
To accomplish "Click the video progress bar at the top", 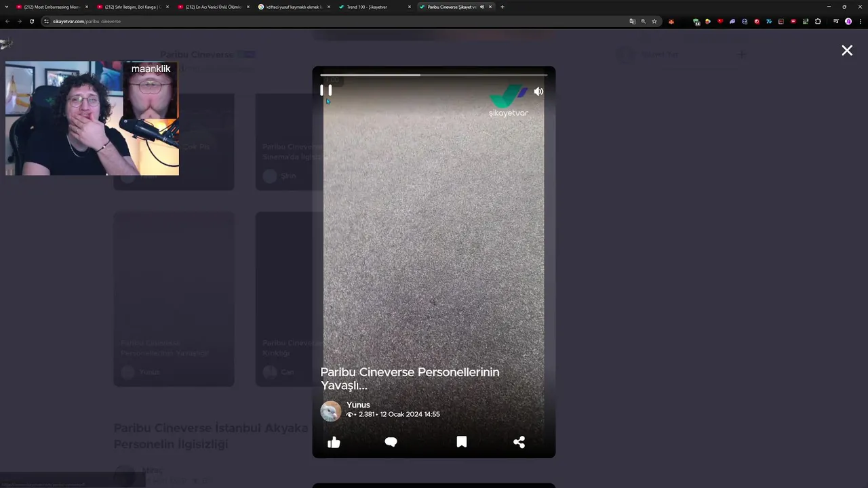I will [x=434, y=75].
